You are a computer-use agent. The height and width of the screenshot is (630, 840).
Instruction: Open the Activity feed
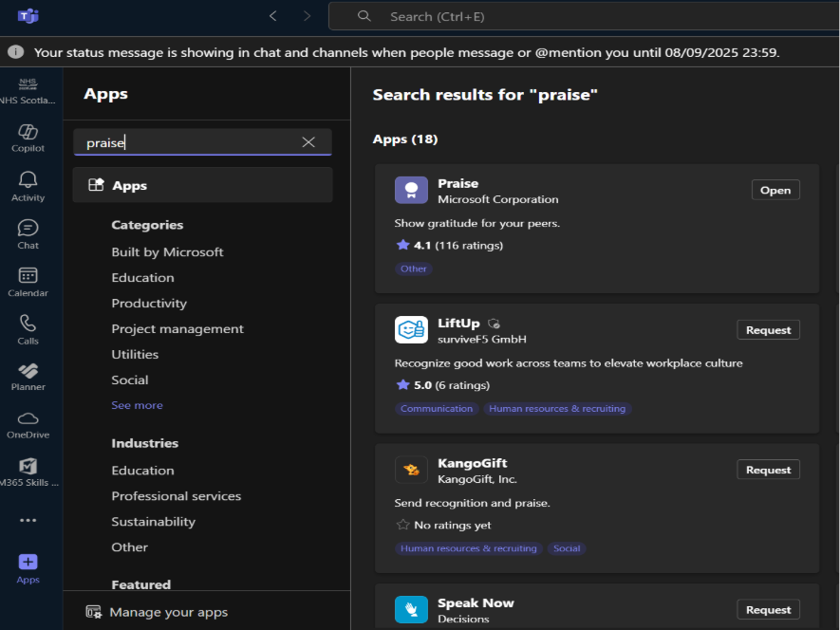pyautogui.click(x=28, y=186)
